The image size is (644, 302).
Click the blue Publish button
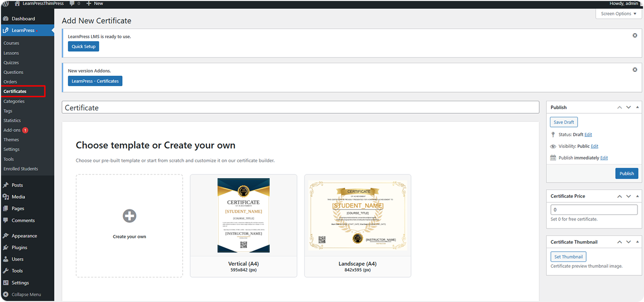click(x=627, y=173)
